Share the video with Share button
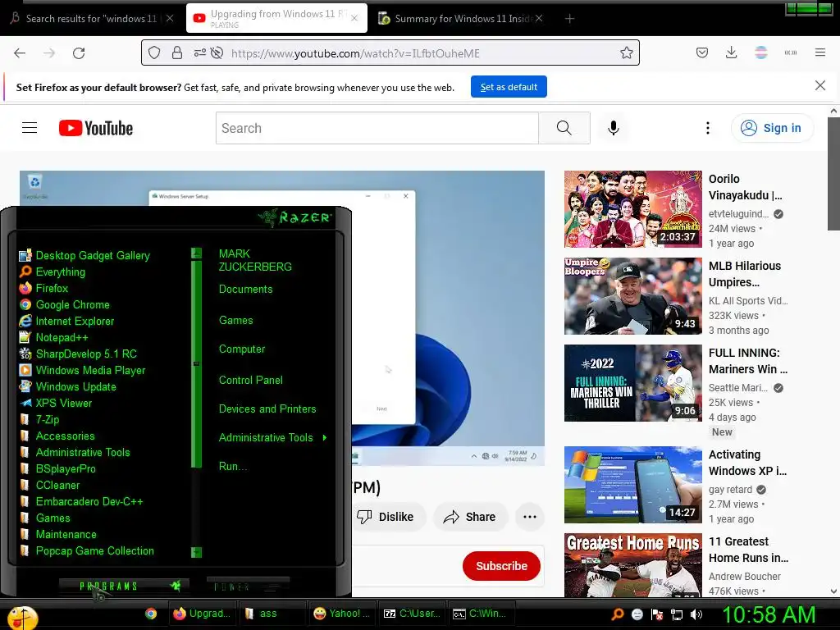Image resolution: width=840 pixels, height=630 pixels. pyautogui.click(x=470, y=517)
